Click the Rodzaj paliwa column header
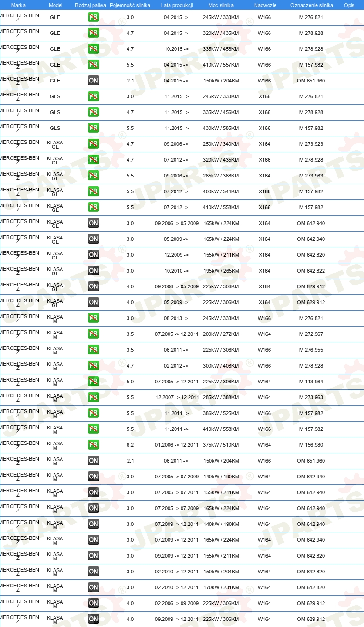This screenshot has width=364, height=627. point(90,5)
